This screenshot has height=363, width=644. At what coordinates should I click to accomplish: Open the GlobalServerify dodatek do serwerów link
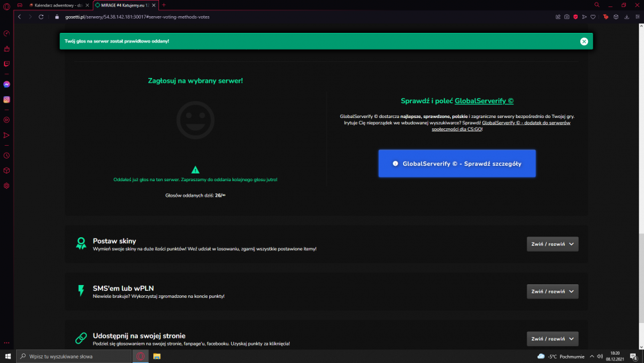(501, 126)
